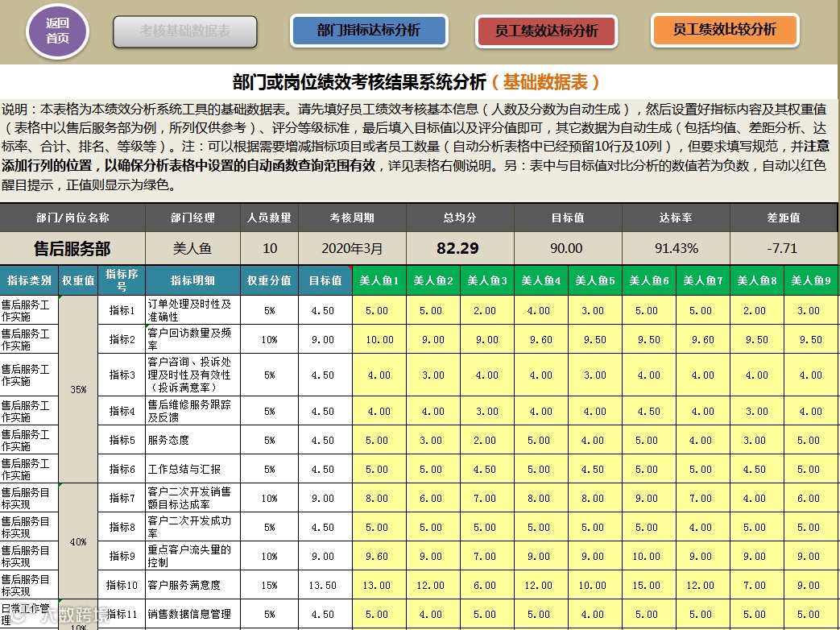Open the 考核基础数据表 button
The image size is (840, 630).
tap(184, 31)
